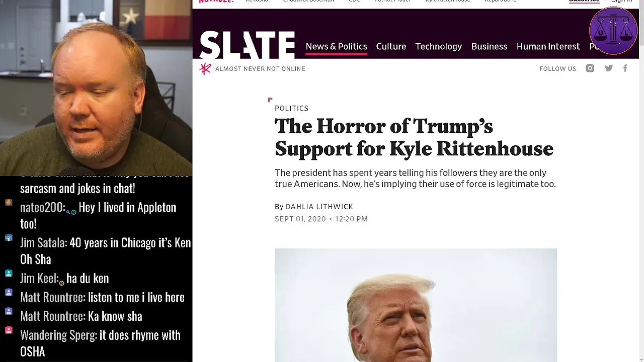Viewport: 644px width, 362px height.
Task: Click the pink asterisk Almost Never Not Online icon
Action: 205,69
